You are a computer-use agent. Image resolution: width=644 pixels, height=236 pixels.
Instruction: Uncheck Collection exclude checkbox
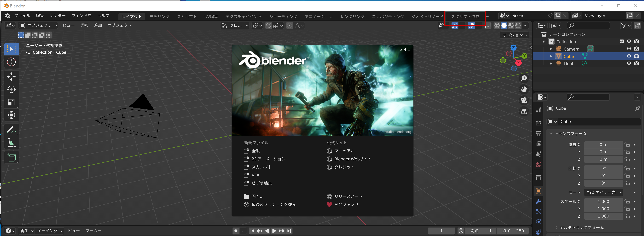pos(622,41)
